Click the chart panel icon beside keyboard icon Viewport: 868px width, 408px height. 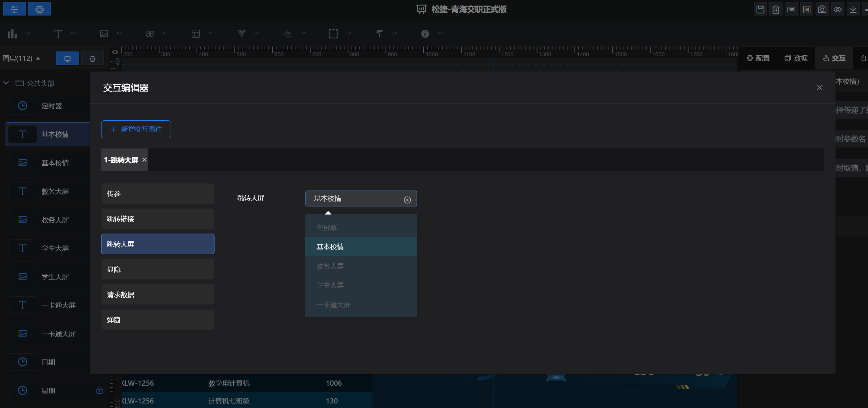point(807,9)
